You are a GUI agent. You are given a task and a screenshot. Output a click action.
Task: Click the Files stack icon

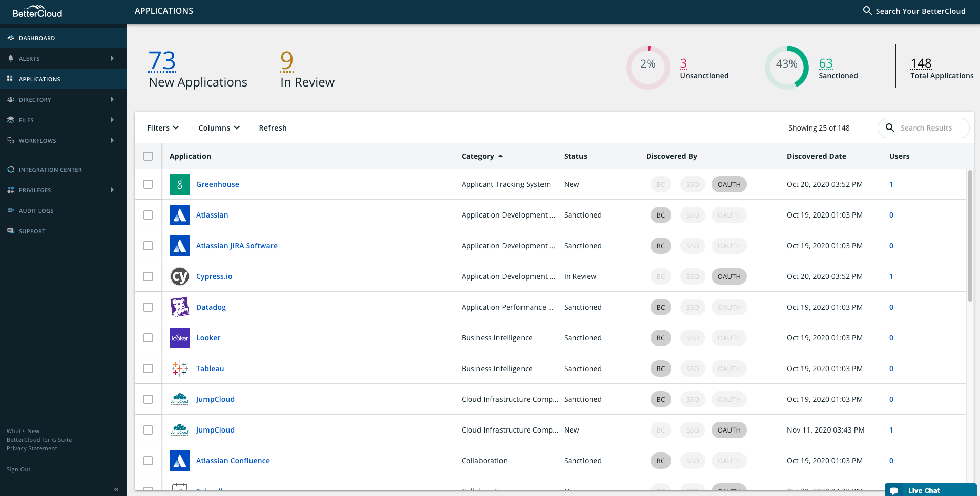click(x=10, y=120)
